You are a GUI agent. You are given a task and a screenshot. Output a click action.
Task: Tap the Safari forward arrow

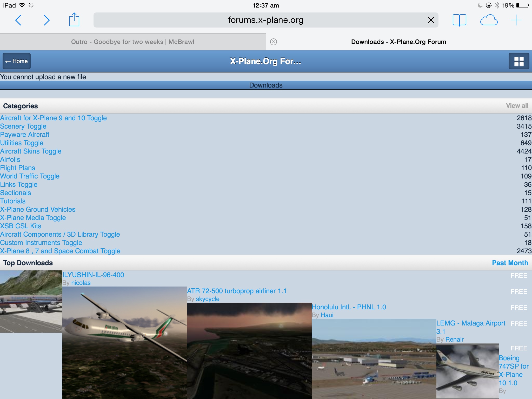[47, 20]
